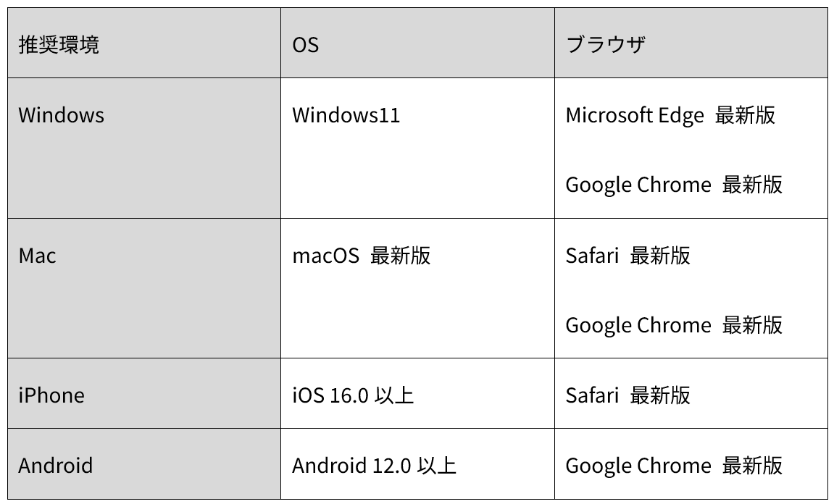834x504 pixels.
Task: Click Safari in the Mac row
Action: 592,256
